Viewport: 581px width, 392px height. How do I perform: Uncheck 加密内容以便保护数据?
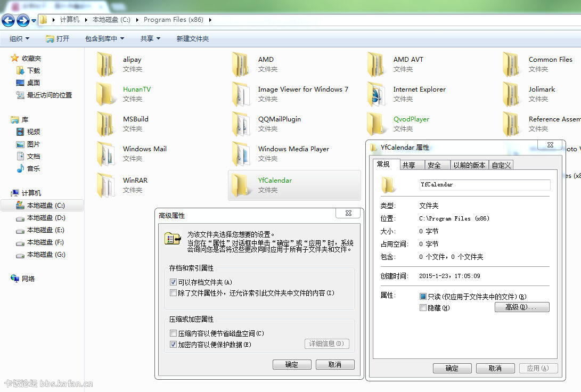coord(174,344)
